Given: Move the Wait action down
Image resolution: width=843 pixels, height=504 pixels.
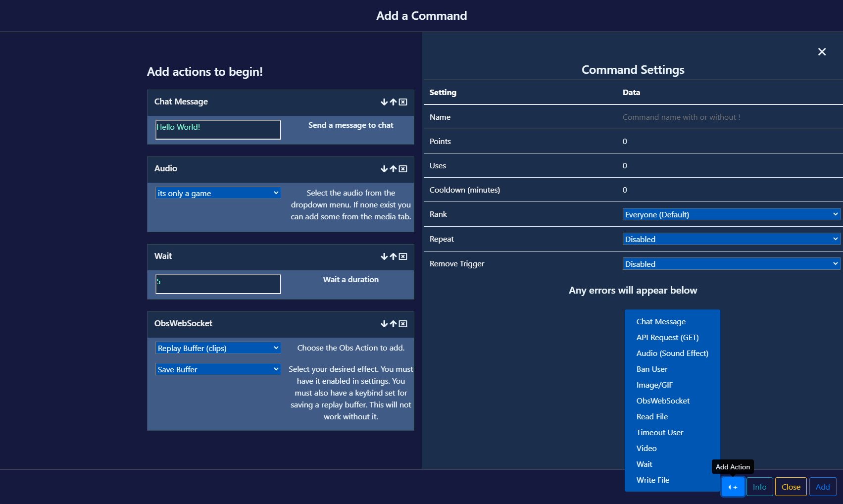Looking at the screenshot, I should pos(384,256).
